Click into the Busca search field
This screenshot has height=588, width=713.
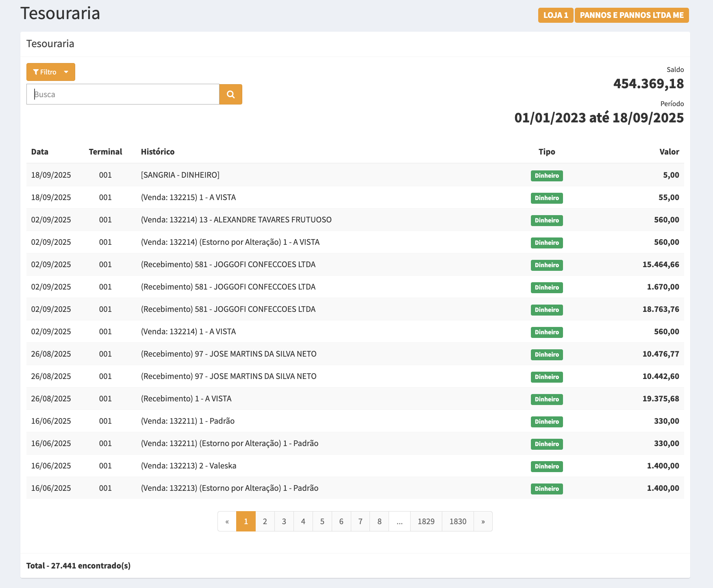coord(123,94)
